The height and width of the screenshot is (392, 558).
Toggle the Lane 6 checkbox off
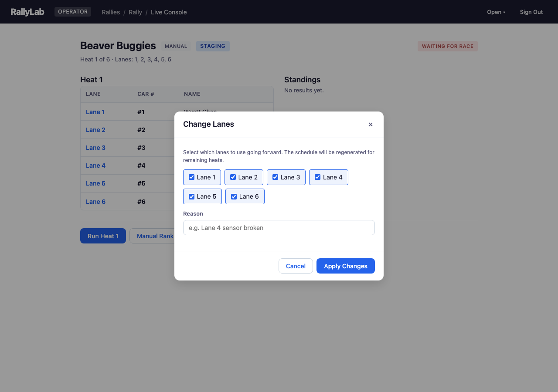click(234, 196)
